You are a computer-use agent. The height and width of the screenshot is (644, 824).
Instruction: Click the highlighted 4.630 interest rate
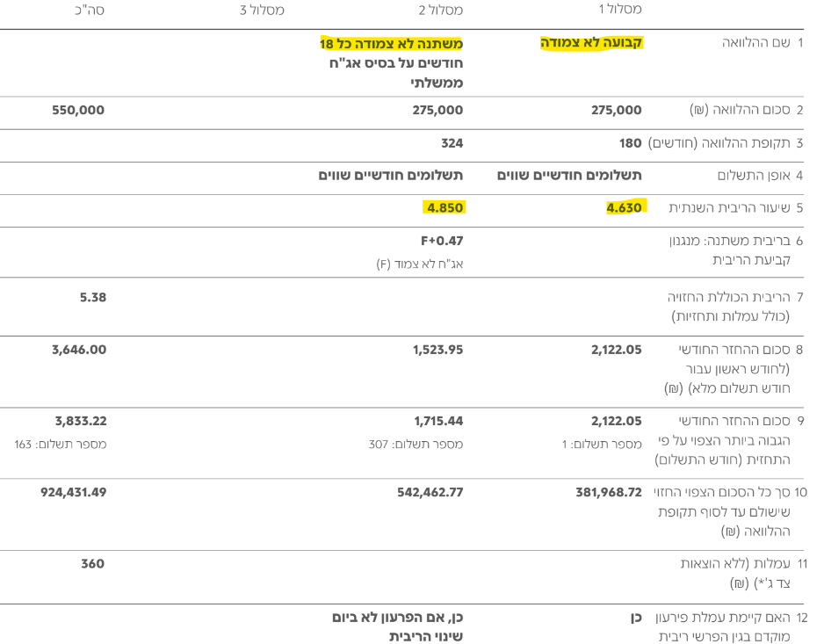[625, 207]
